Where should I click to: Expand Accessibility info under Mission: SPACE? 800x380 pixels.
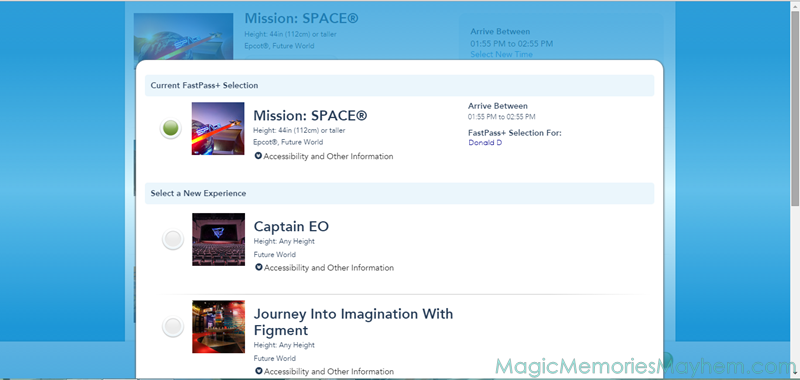click(x=324, y=157)
